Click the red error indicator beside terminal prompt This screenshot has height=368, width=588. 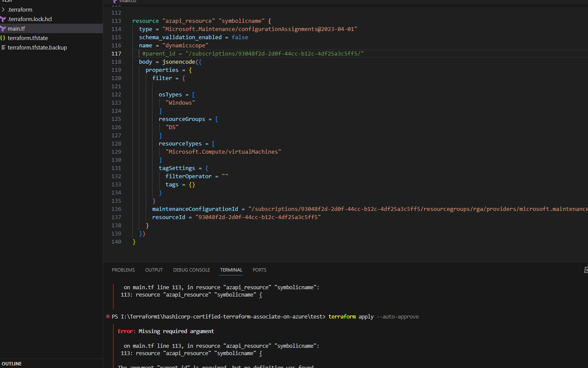[x=108, y=316]
